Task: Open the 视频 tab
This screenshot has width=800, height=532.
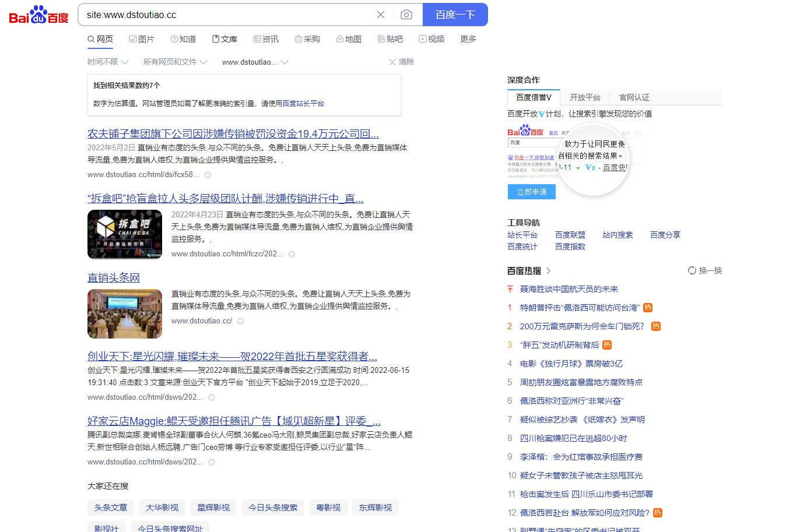Action: [431, 39]
